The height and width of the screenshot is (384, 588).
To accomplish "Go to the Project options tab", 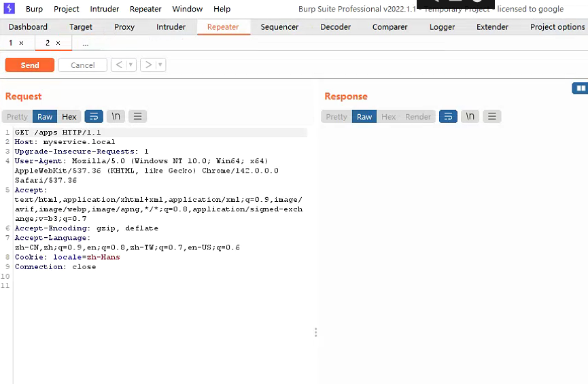I will click(557, 27).
